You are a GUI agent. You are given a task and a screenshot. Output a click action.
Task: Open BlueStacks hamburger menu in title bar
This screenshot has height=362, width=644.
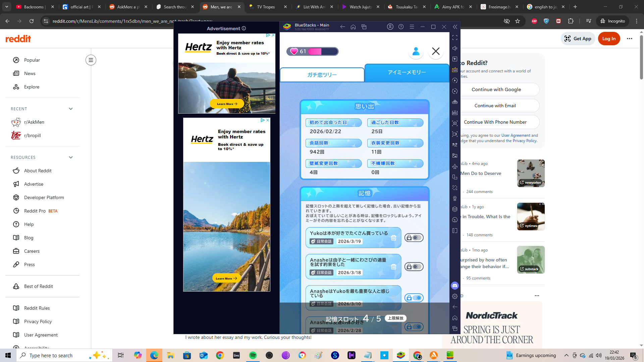point(412,27)
